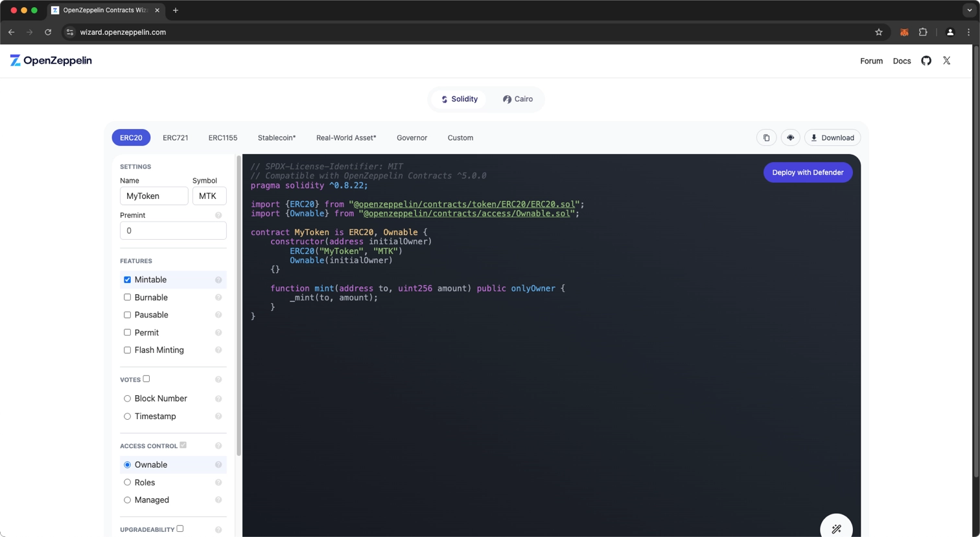Select the Timestamp radio option

[x=127, y=417]
